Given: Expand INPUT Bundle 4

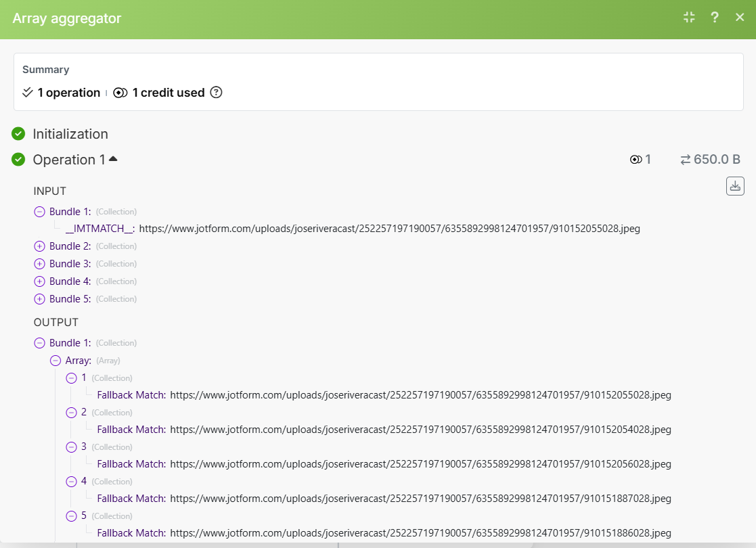Looking at the screenshot, I should point(39,281).
